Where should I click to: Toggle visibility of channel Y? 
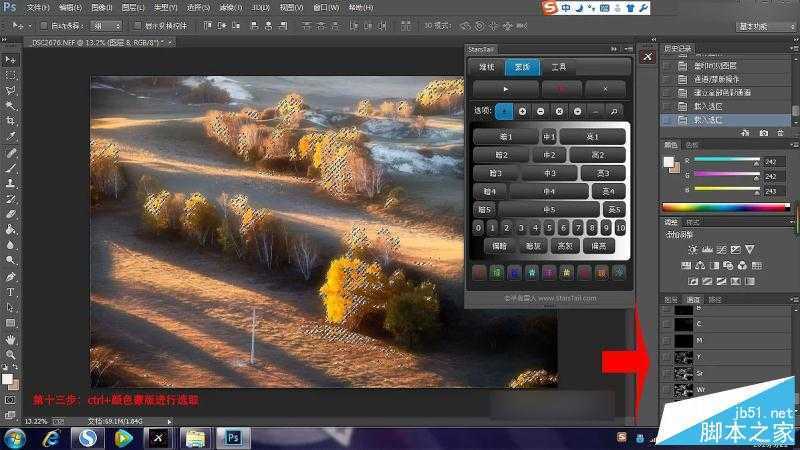tap(667, 357)
